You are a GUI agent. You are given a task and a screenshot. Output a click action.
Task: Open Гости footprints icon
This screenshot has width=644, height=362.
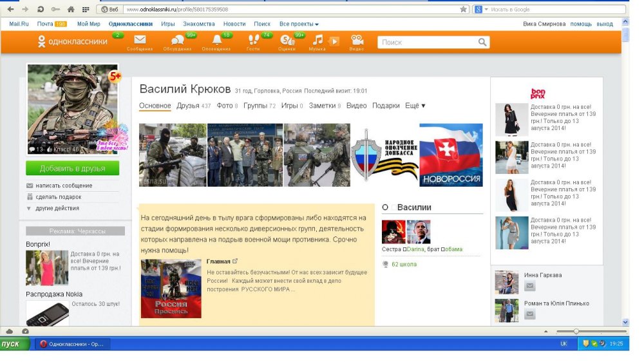coord(253,40)
